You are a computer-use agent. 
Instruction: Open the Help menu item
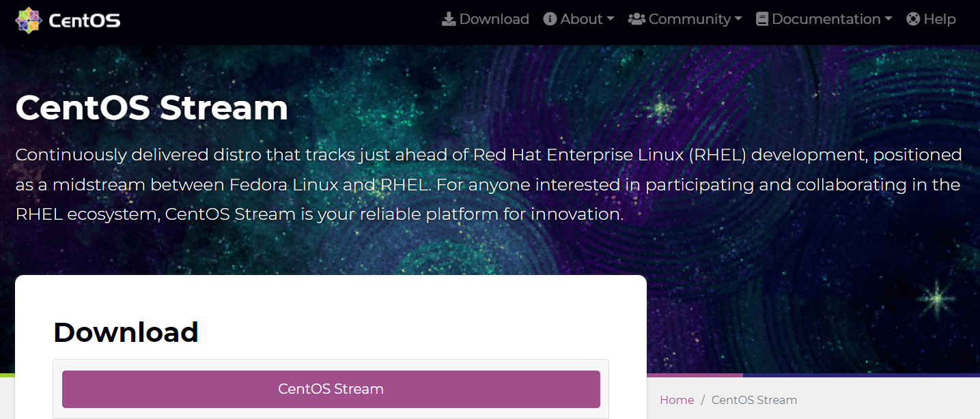[939, 18]
